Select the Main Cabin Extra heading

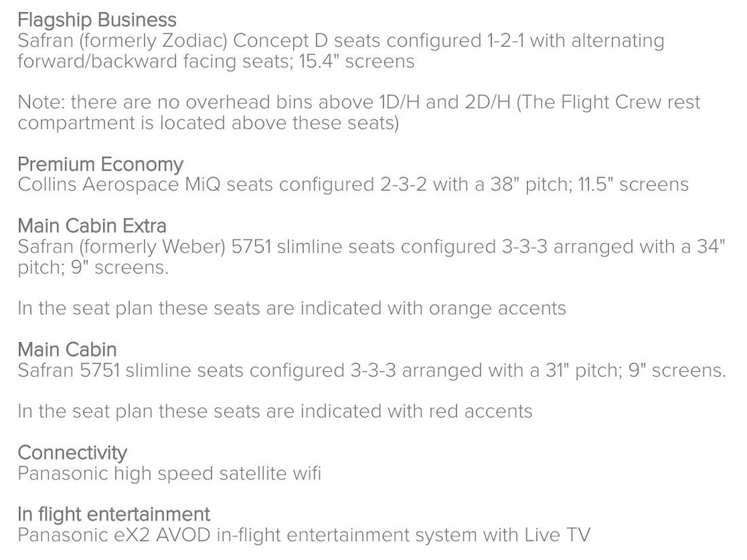[x=92, y=225]
